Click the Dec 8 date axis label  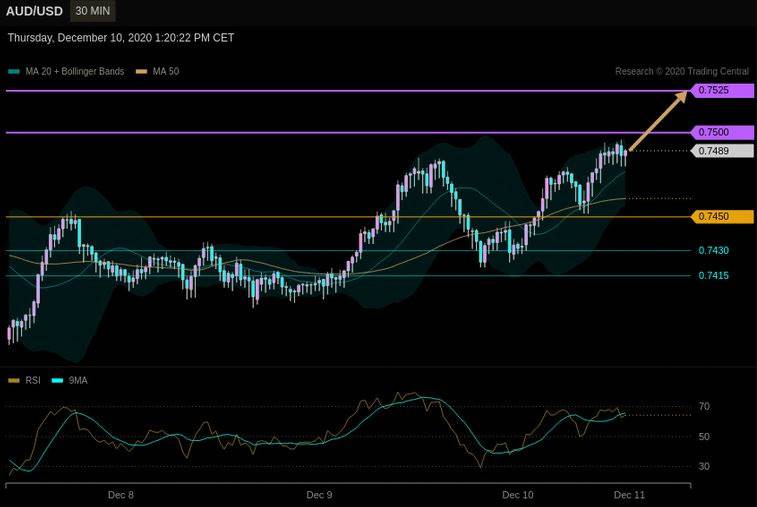coord(121,495)
